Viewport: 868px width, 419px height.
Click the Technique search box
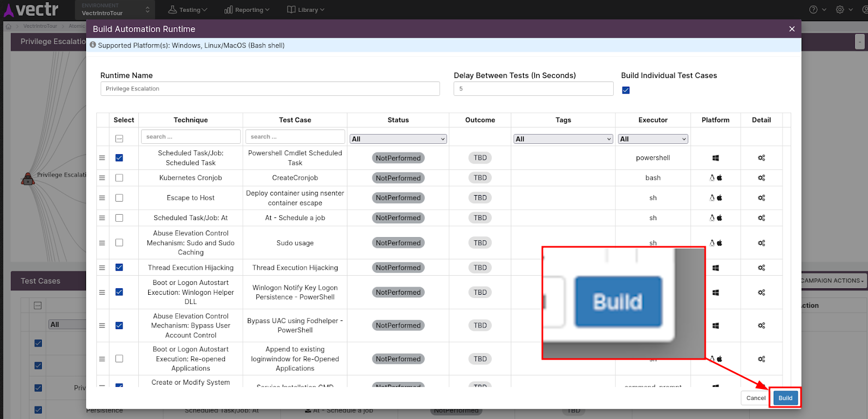[x=191, y=137]
